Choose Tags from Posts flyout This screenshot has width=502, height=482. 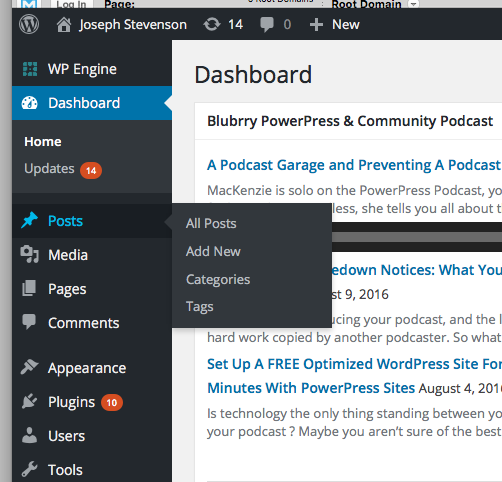tap(199, 307)
